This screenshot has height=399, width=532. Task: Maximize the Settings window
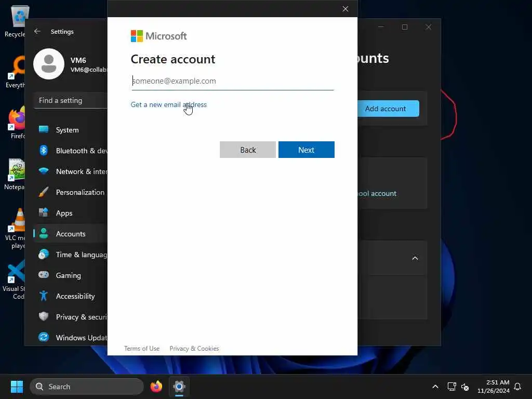[405, 27]
